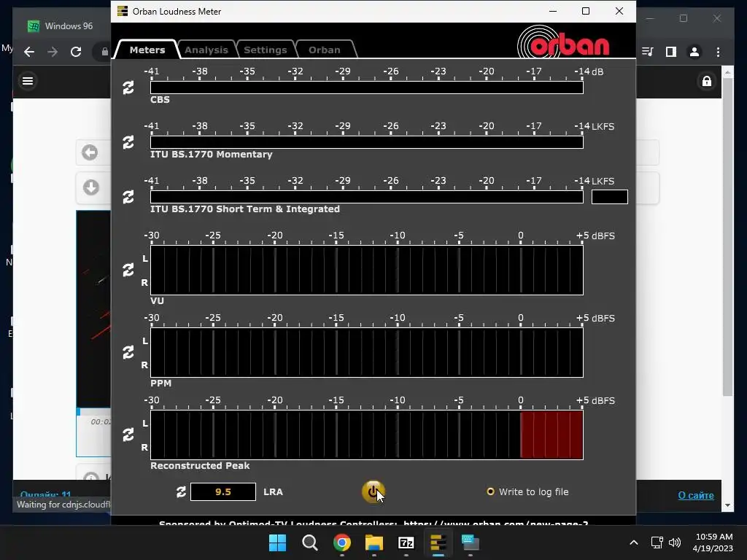The image size is (747, 560).
Task: Select Orban Loudness Meter taskbar icon
Action: coord(438,542)
